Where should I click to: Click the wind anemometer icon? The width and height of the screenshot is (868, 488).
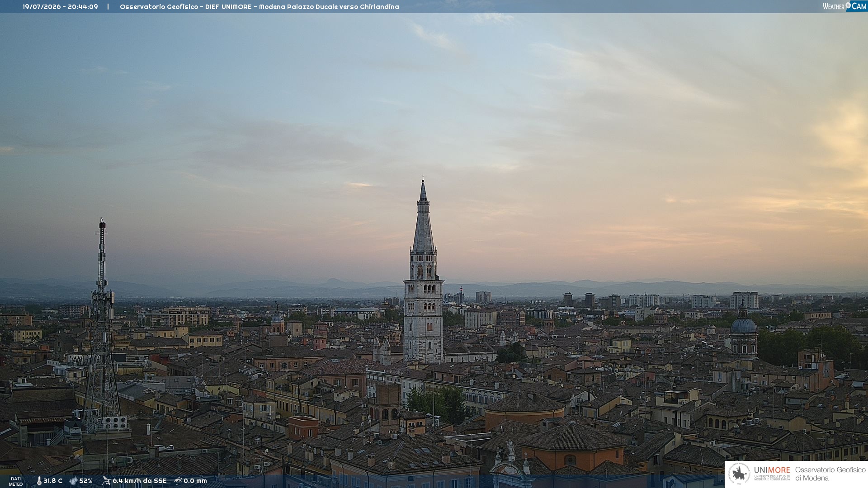coord(106,481)
